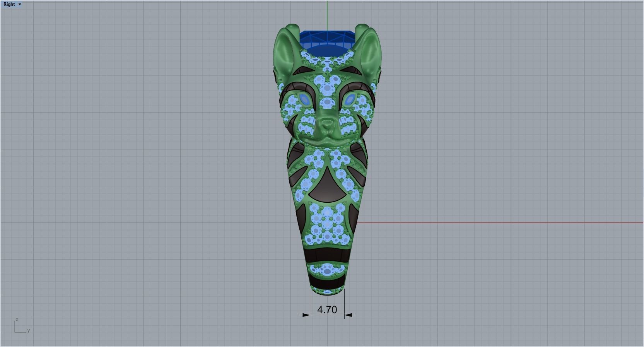
Task: Click the Right viewport title label
Action: point(9,4)
